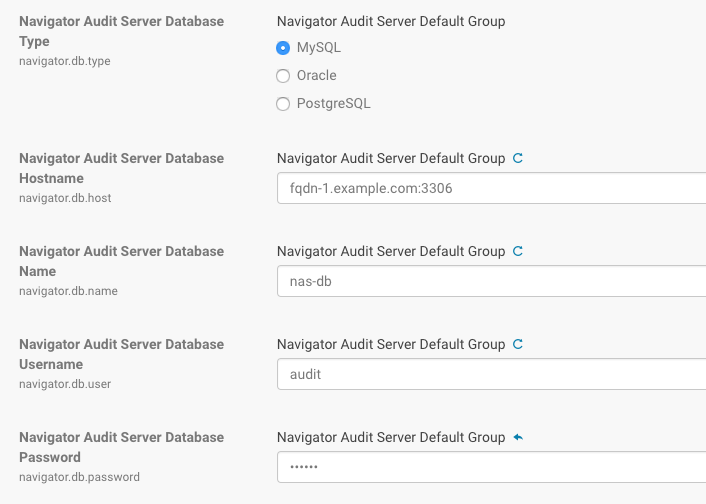Reset Database Username value icon

(x=517, y=344)
